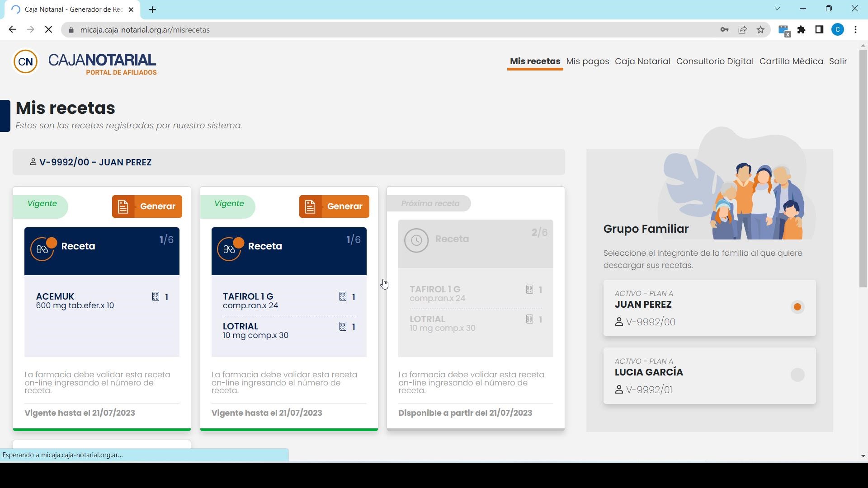
Task: Open a new browser tab
Action: pos(153,9)
